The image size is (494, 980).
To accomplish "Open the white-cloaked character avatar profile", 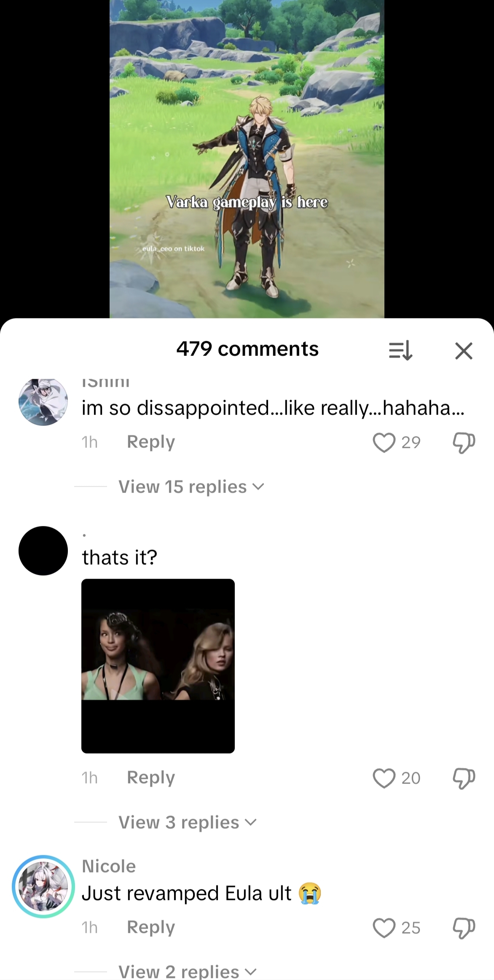I will [43, 401].
